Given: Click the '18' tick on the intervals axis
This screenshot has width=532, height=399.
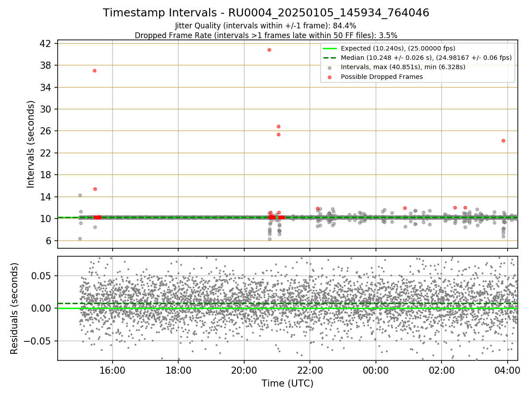Looking at the screenshot, I should click(47, 175).
